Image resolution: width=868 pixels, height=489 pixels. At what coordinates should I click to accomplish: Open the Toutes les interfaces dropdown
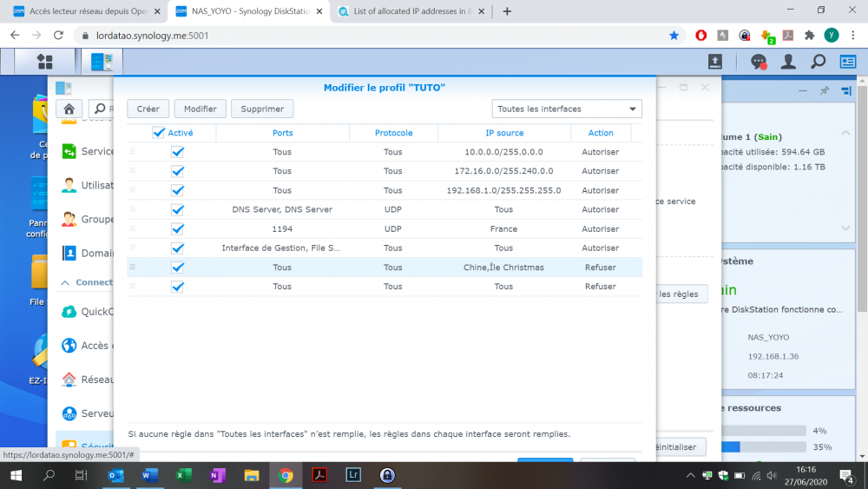pos(567,109)
